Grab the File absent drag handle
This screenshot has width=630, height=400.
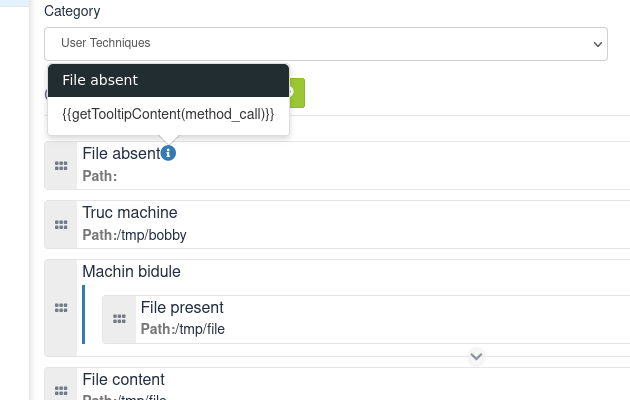pos(61,165)
